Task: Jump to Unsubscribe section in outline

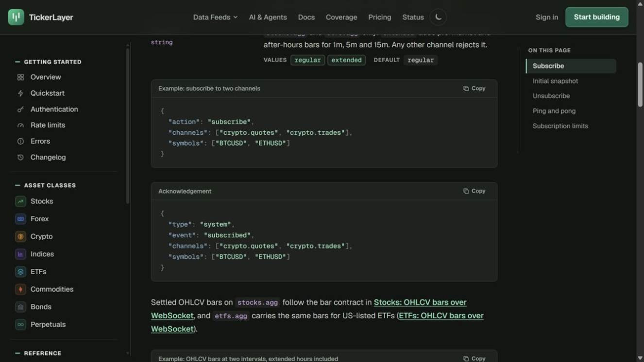Action: coord(551,96)
